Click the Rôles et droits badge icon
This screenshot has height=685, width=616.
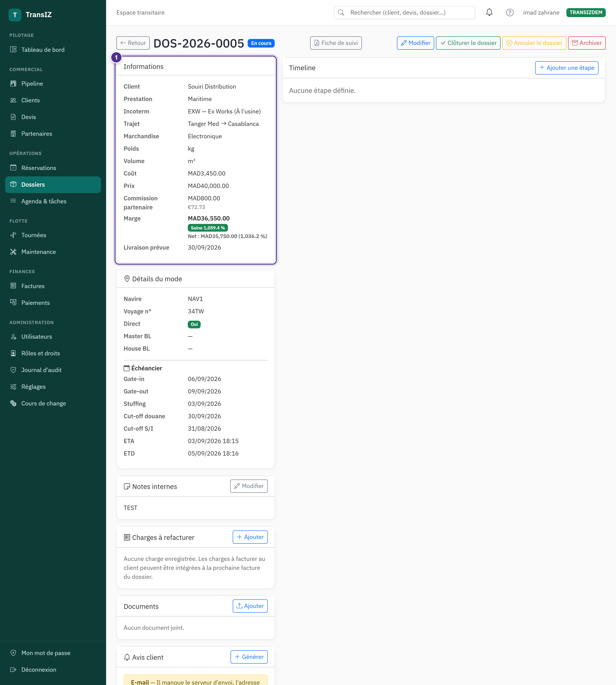13,353
